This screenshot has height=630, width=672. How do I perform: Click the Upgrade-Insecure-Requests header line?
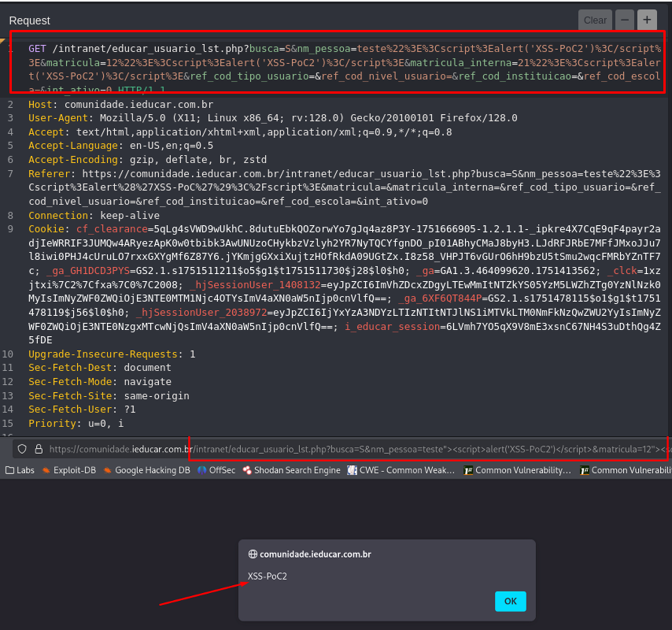coord(112,354)
